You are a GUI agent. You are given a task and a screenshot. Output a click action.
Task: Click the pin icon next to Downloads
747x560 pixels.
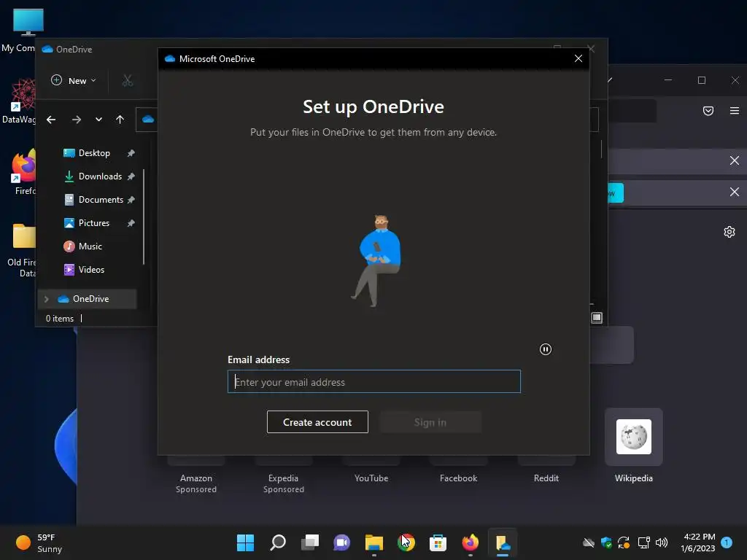pos(131,176)
